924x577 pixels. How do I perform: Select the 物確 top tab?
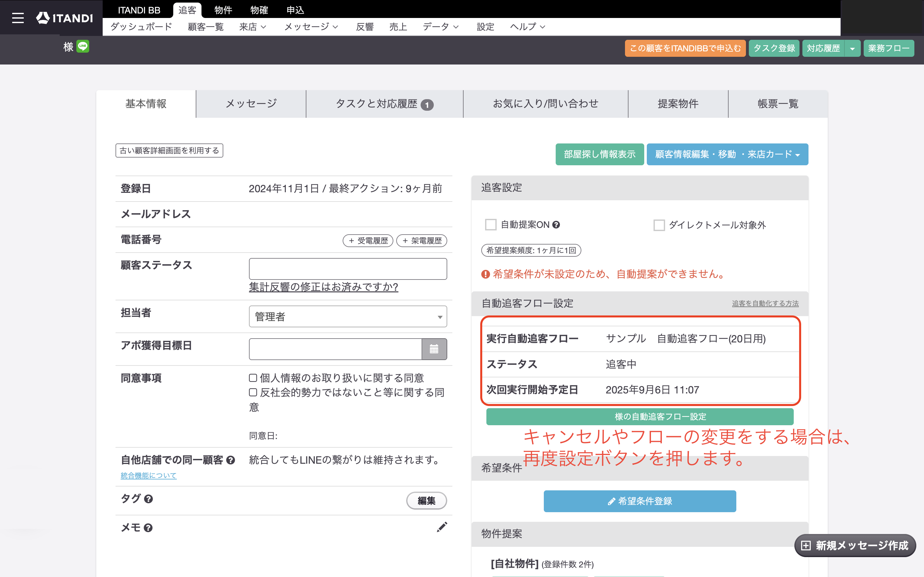coord(259,10)
